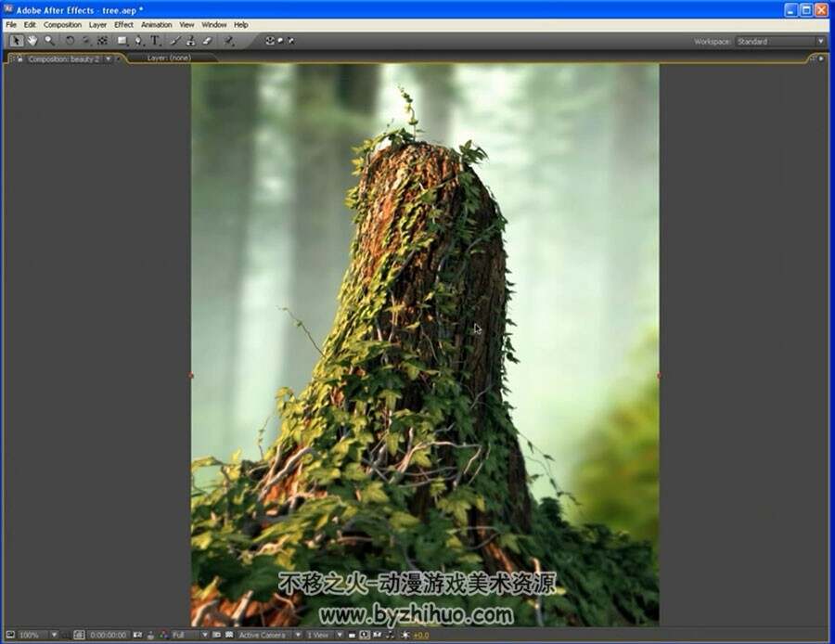
Task: Open the viewer panel options menu arrow
Action: tap(821, 58)
